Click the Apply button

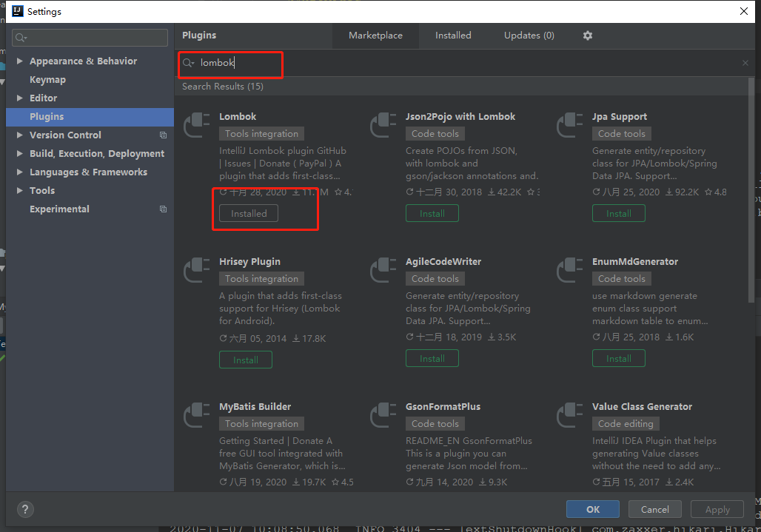(x=717, y=509)
